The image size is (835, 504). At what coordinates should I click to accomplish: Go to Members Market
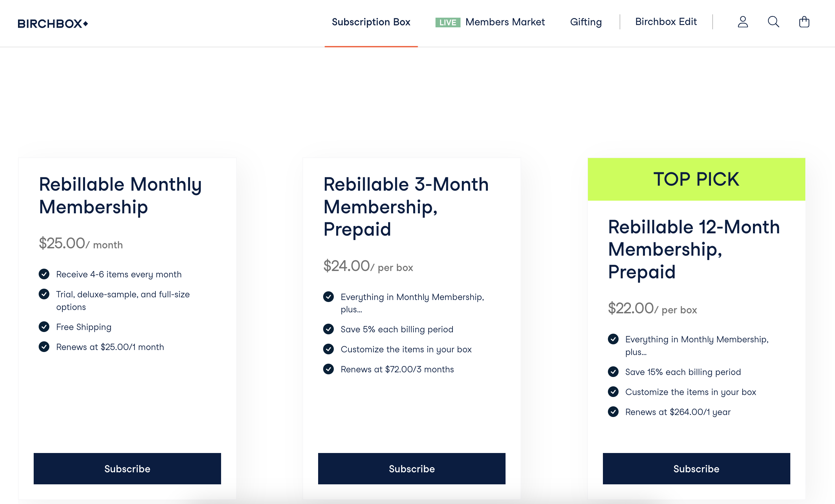point(505,22)
